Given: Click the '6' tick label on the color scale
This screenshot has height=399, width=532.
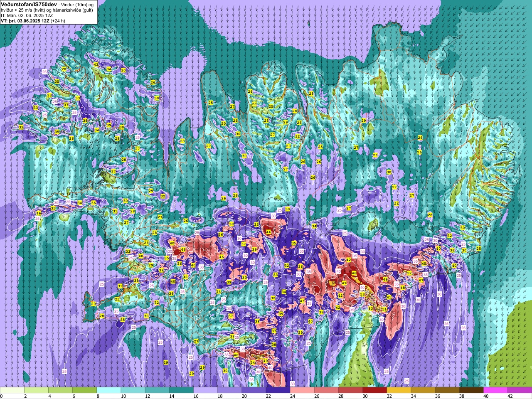Looking at the screenshot, I should coord(74,396).
